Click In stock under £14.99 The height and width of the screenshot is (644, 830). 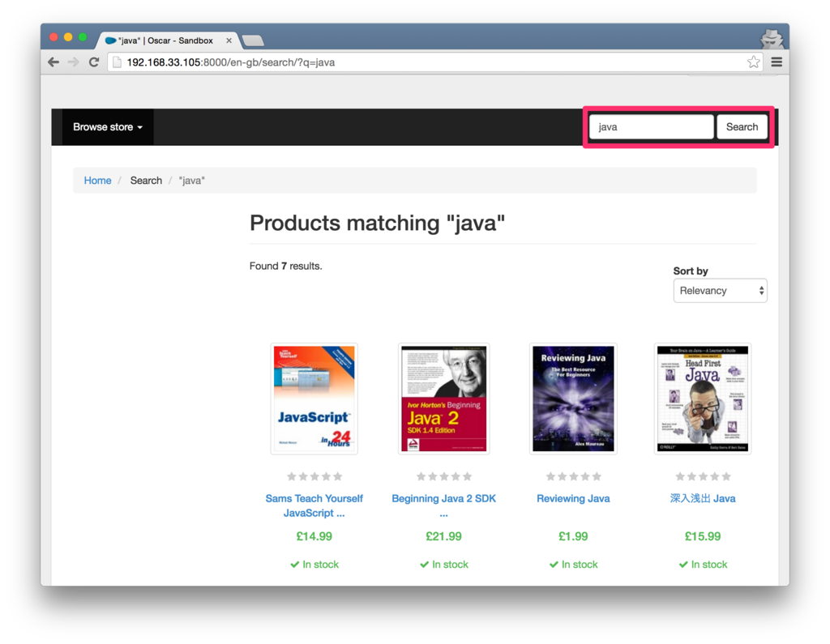point(314,565)
